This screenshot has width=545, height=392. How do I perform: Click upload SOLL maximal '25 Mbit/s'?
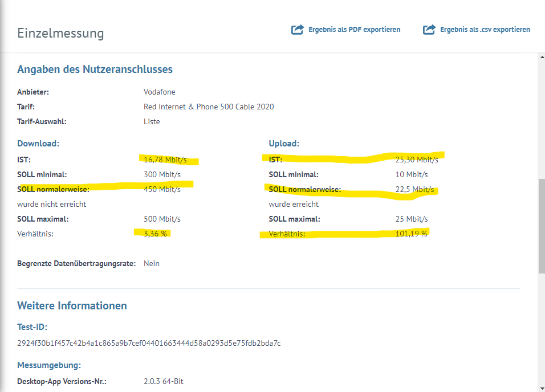(412, 219)
